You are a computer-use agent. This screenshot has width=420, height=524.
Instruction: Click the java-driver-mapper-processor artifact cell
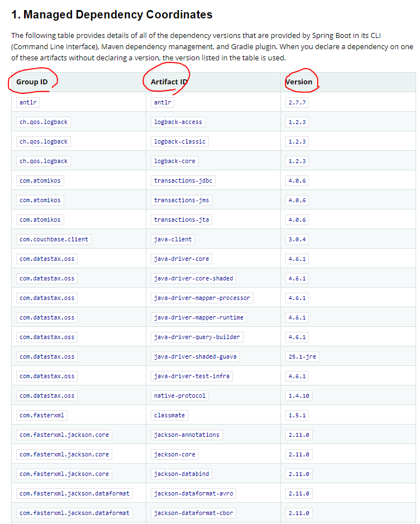202,298
